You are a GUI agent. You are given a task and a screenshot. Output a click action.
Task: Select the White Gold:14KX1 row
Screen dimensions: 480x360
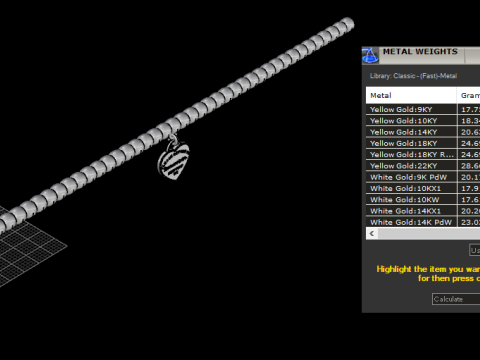pos(423,211)
